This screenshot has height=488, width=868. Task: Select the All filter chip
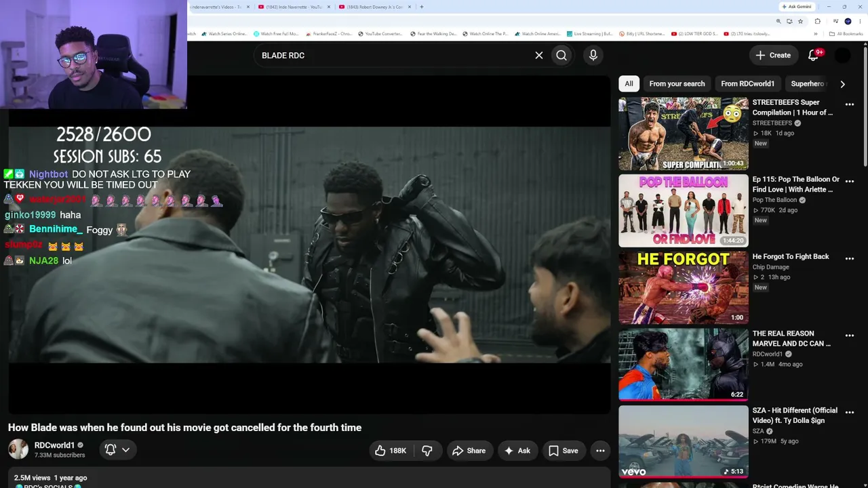pyautogui.click(x=629, y=84)
